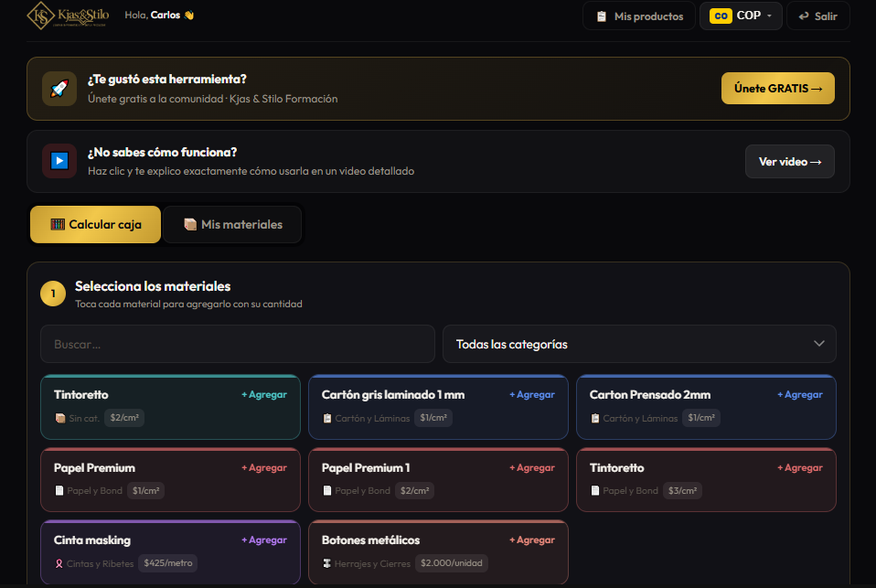Click the clipboard icon beside Mis productos

(x=601, y=16)
